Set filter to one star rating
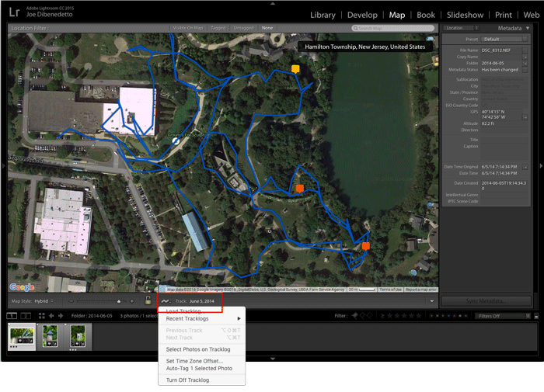This screenshot has height=392, width=544. pos(389,316)
